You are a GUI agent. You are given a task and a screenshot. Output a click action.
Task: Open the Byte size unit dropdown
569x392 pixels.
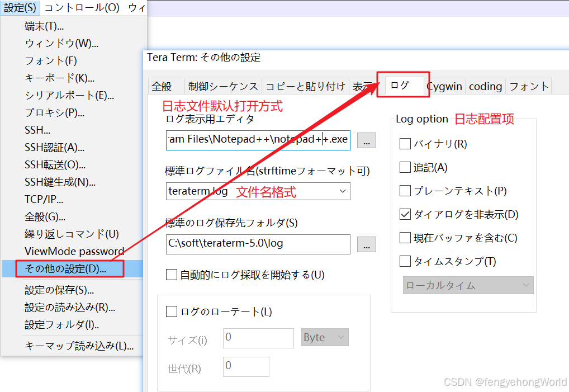[x=325, y=338]
